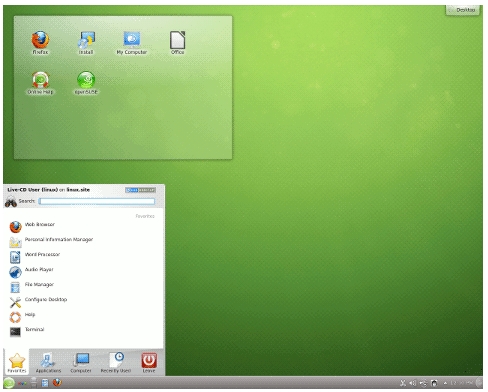Open Personal Information Manager entry

point(83,241)
